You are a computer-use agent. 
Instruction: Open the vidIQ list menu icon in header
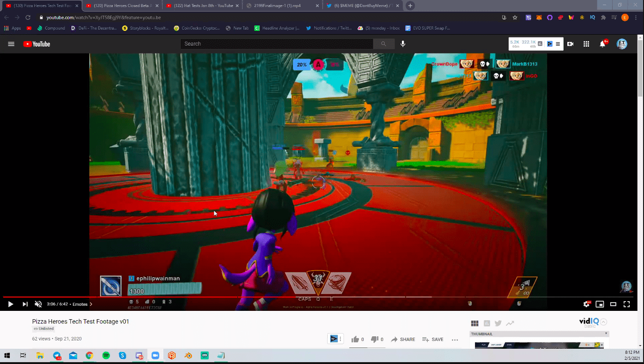click(558, 44)
